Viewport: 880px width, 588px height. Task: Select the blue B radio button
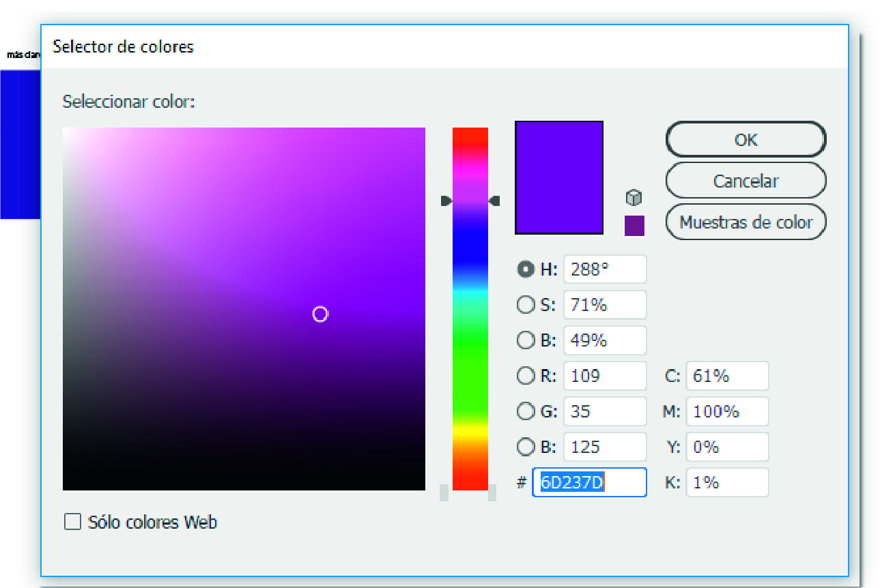coord(526,447)
